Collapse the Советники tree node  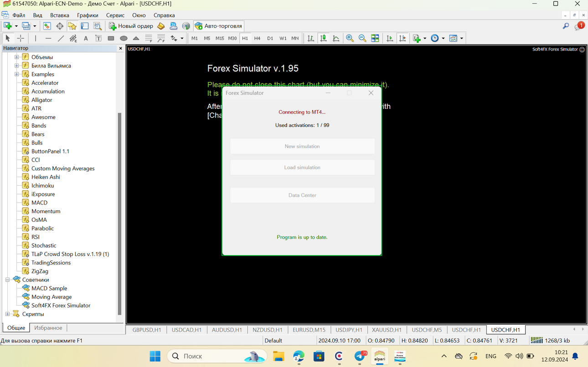(8, 280)
